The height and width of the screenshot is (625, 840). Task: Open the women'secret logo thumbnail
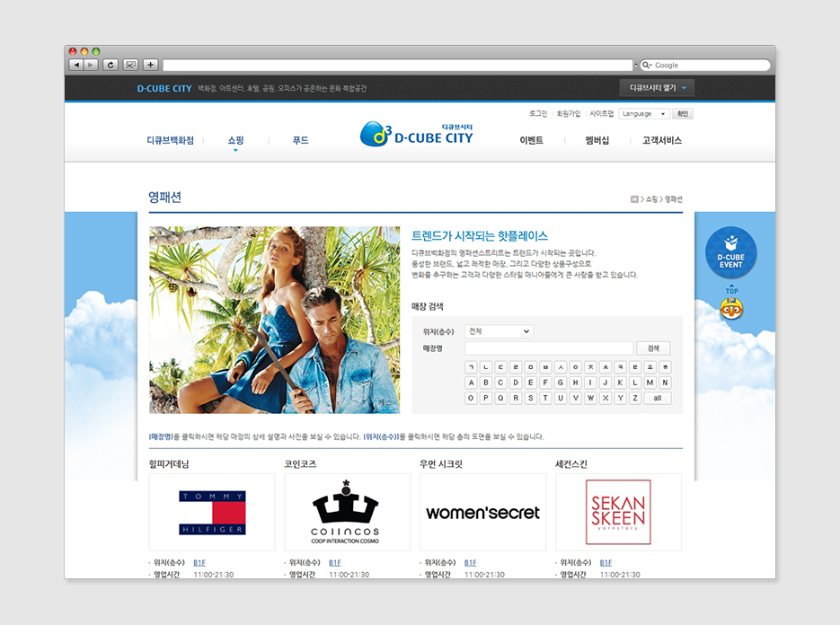click(482, 512)
